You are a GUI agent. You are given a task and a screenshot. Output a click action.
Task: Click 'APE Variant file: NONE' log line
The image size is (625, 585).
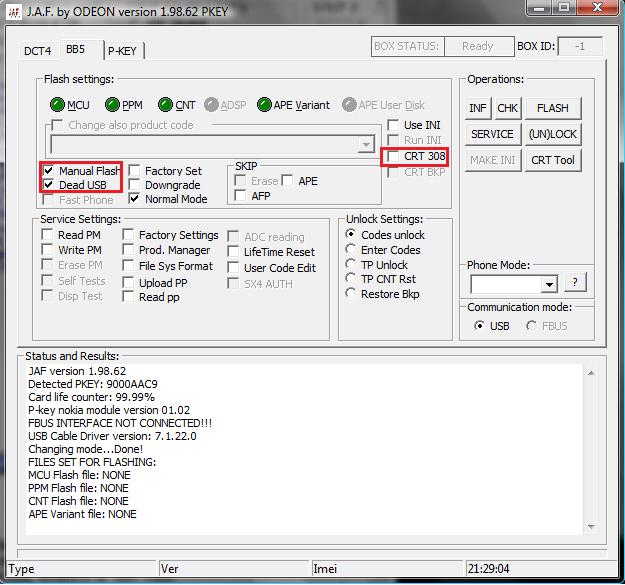point(83,514)
